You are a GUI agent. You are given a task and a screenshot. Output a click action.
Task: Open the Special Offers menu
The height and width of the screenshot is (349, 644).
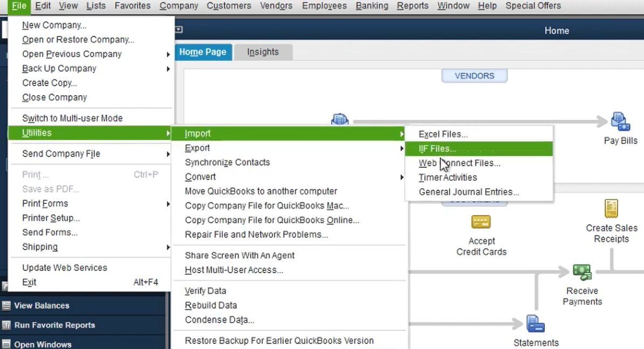pyautogui.click(x=533, y=6)
